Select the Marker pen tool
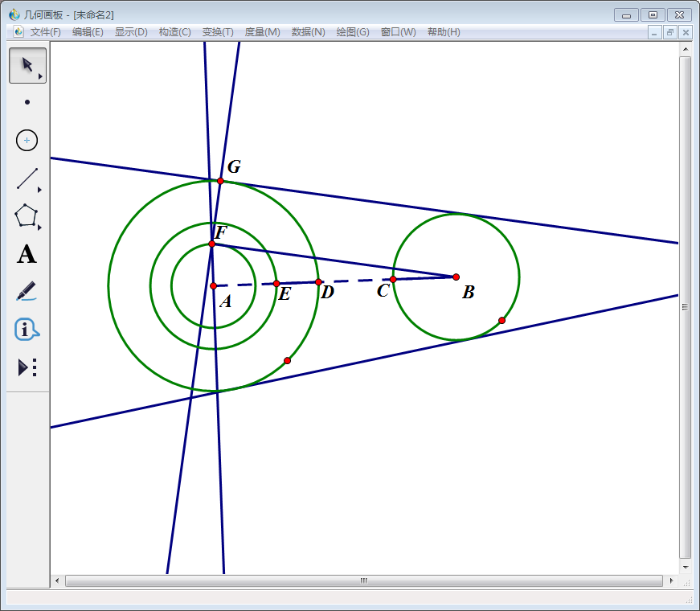700x611 pixels. 27,291
